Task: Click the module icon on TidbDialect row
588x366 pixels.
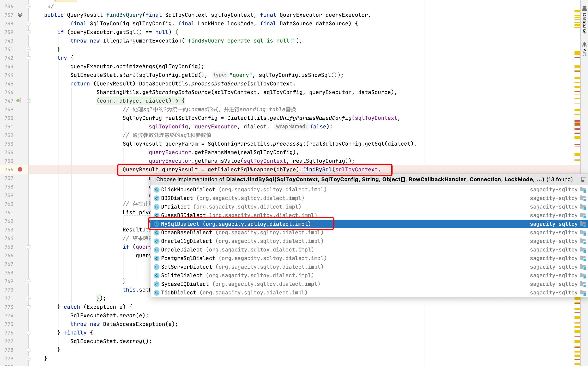Action: pyautogui.click(x=583, y=293)
